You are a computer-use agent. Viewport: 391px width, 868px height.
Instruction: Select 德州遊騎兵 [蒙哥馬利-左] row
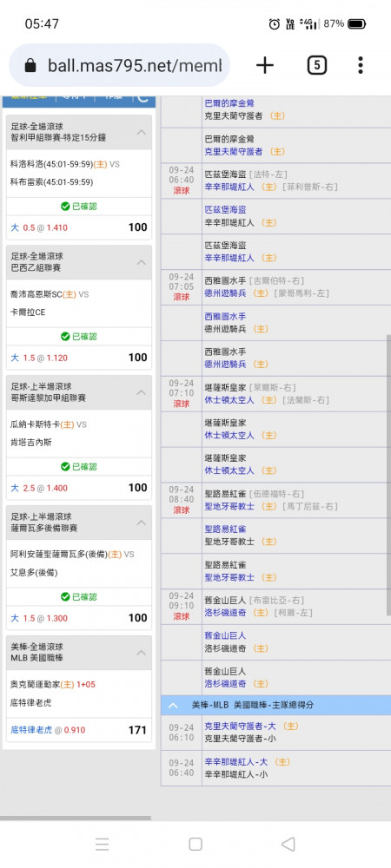[x=267, y=293]
